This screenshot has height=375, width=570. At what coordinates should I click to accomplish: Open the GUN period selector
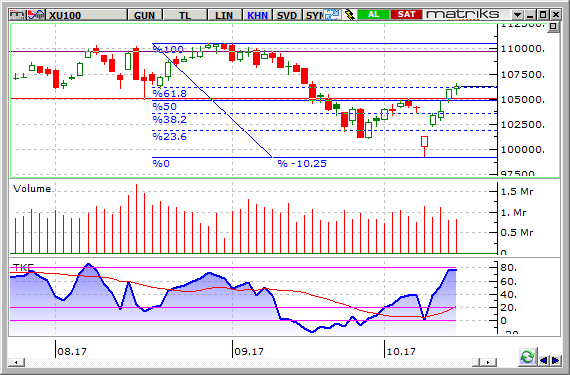coord(144,15)
